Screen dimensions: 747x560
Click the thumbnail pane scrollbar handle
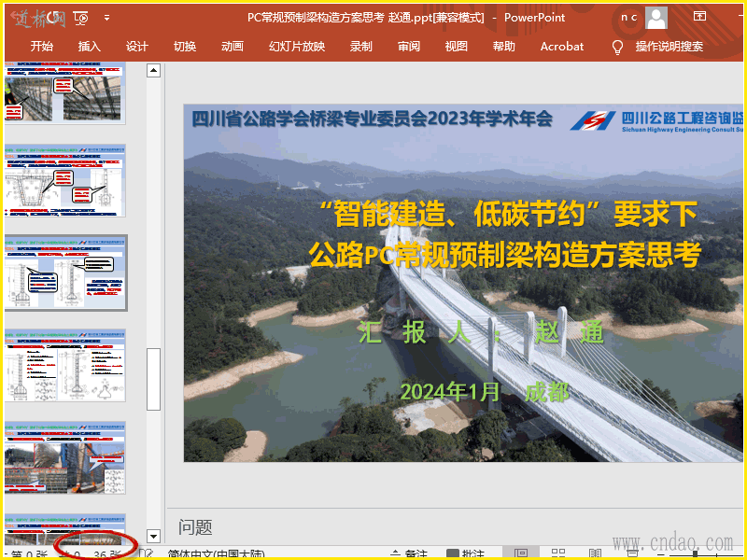(153, 379)
